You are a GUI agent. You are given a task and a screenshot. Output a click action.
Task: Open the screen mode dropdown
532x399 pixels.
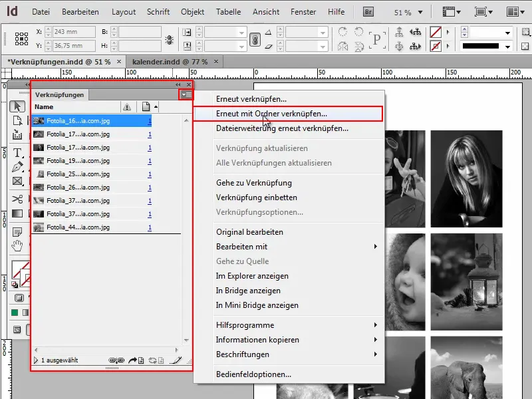(483, 12)
